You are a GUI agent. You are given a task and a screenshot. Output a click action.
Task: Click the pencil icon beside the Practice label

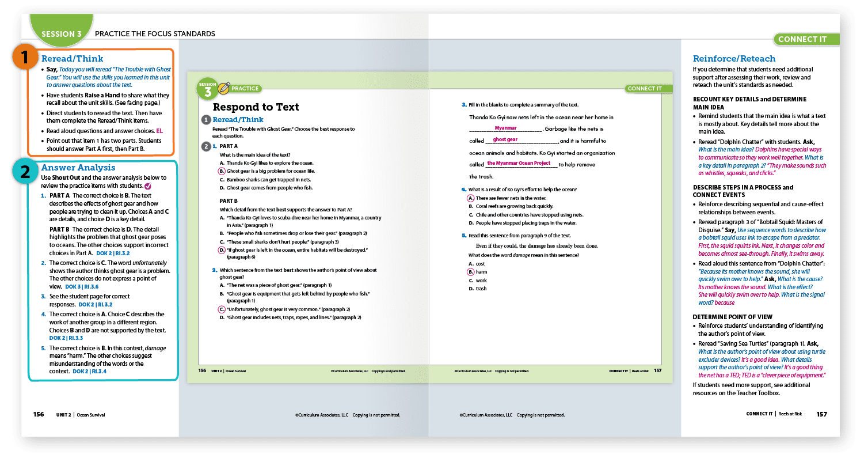224,88
